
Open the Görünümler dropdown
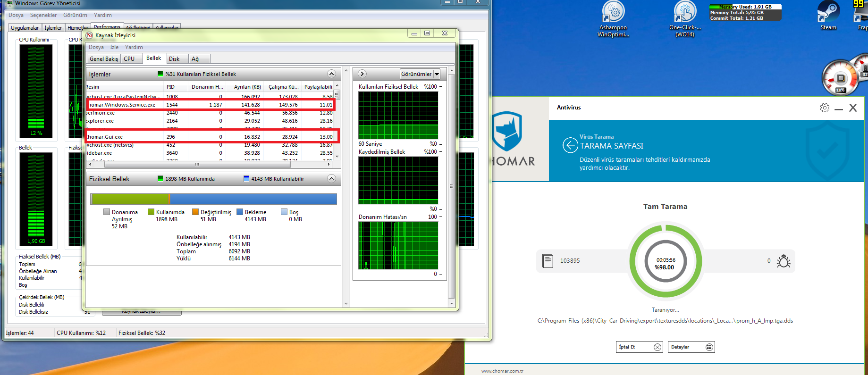point(420,74)
